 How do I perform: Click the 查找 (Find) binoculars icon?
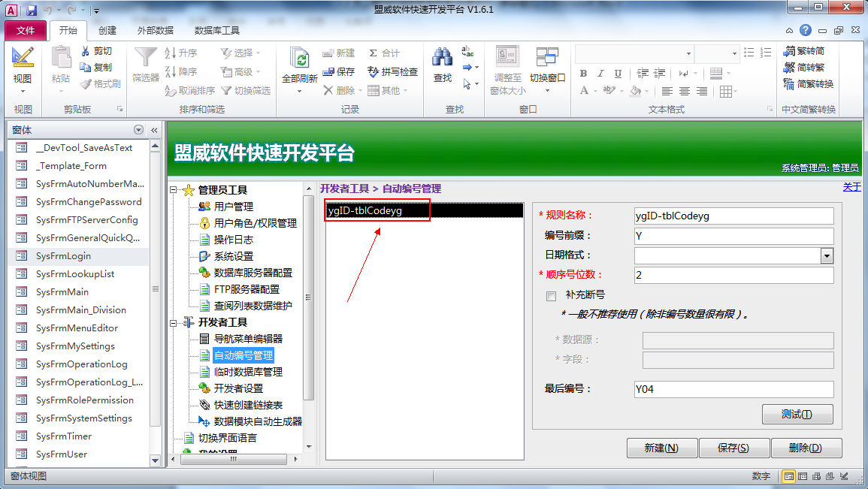click(x=443, y=58)
